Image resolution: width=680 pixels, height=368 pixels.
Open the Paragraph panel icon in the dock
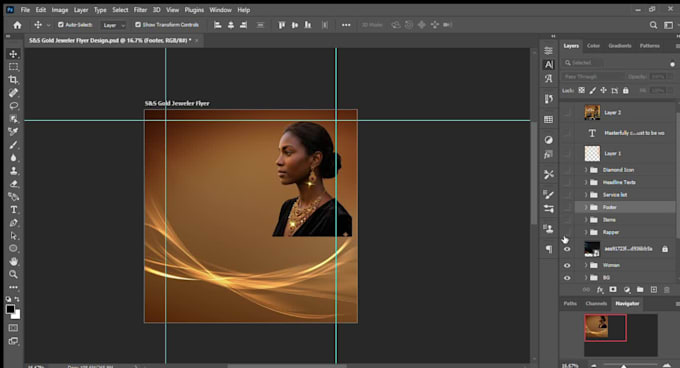(549, 249)
